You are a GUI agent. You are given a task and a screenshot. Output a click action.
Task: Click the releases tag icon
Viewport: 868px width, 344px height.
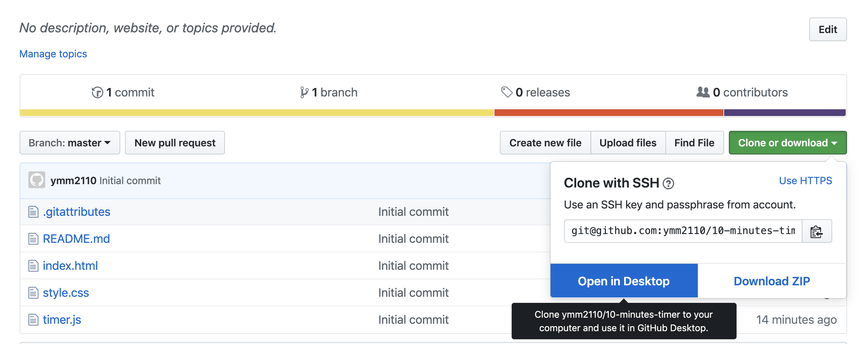click(x=507, y=92)
